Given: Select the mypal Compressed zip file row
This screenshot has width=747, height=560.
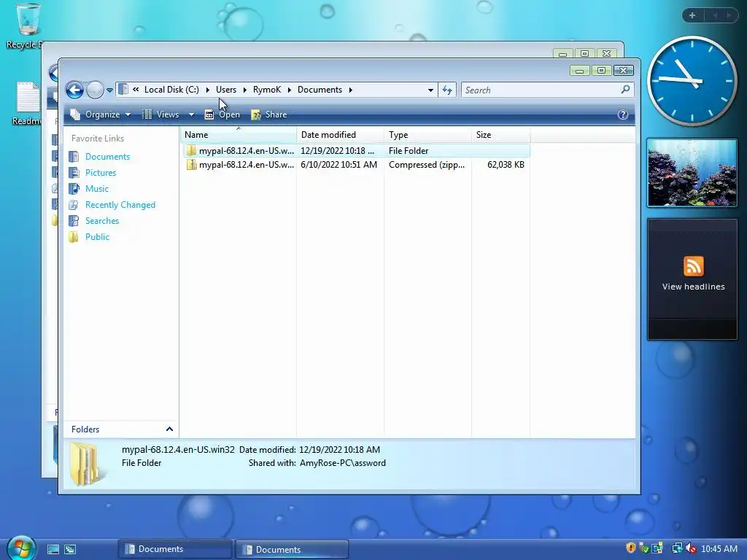Looking at the screenshot, I should 356,165.
